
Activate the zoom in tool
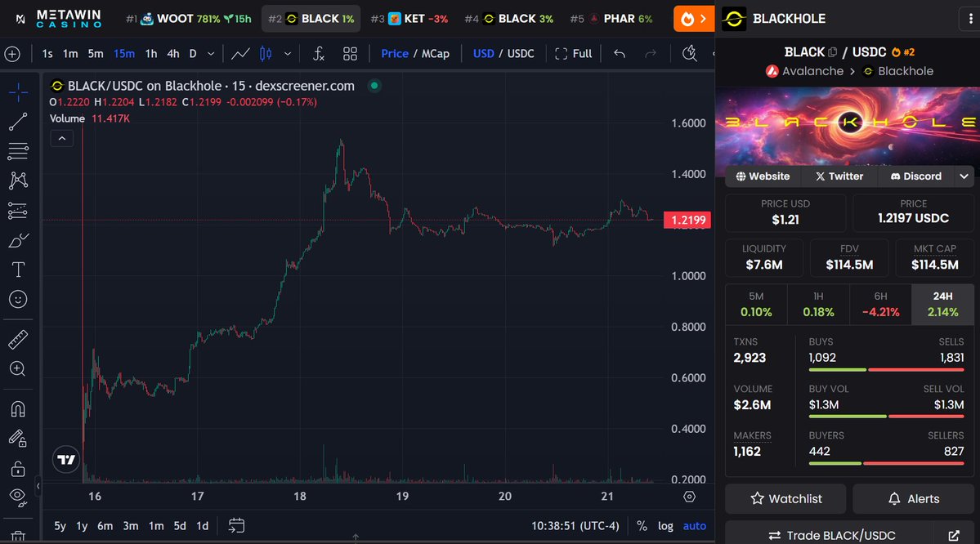tap(18, 369)
